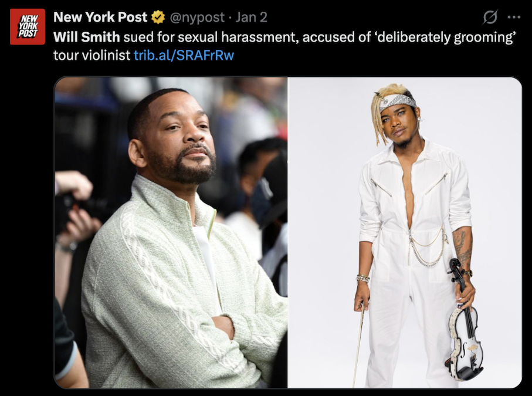Open the @nypost handle
The height and width of the screenshot is (396, 532).
(x=196, y=17)
